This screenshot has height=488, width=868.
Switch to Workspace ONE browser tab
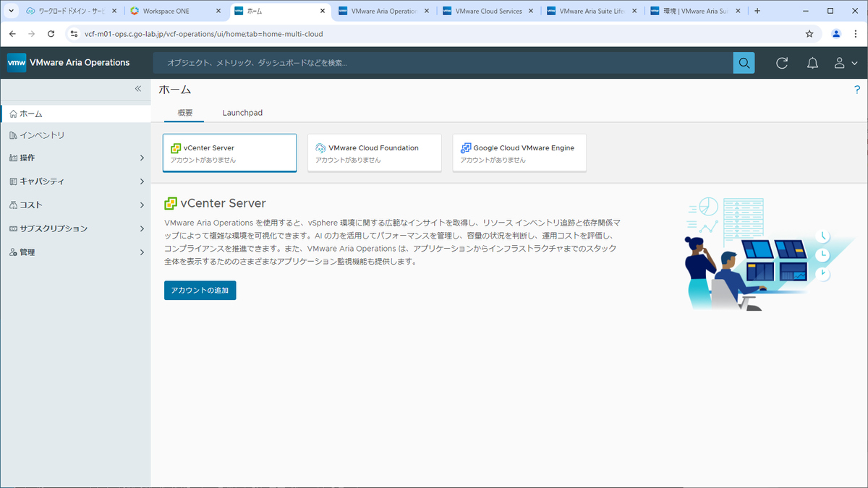[176, 12]
